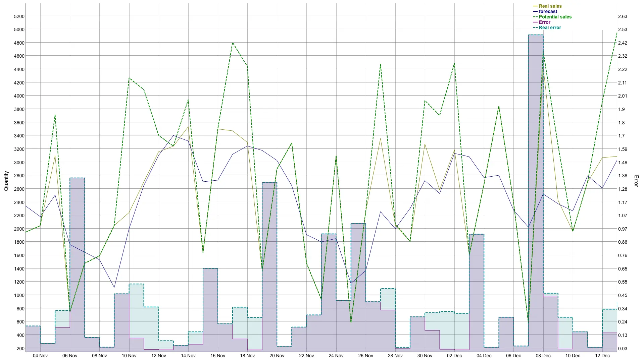The height and width of the screenshot is (362, 644).
Task: Select the tall error bar before 20 Nov
Action: (x=269, y=267)
